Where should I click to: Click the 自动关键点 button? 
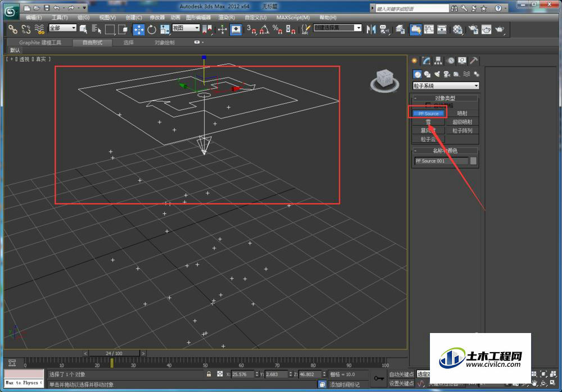tap(401, 375)
